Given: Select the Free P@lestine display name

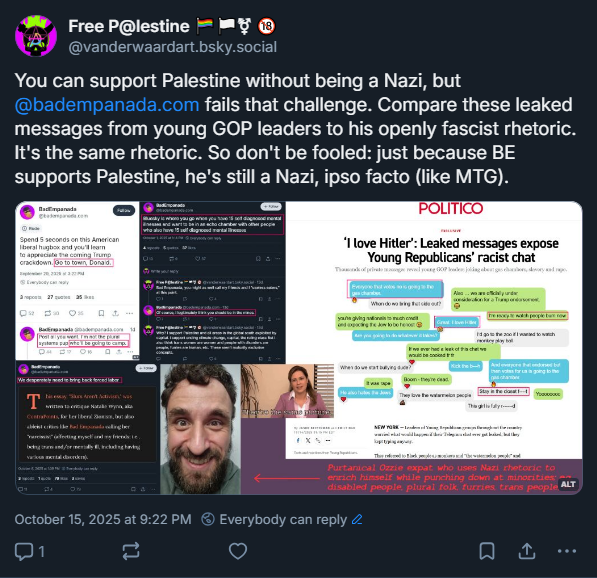Looking at the screenshot, I should [129, 26].
